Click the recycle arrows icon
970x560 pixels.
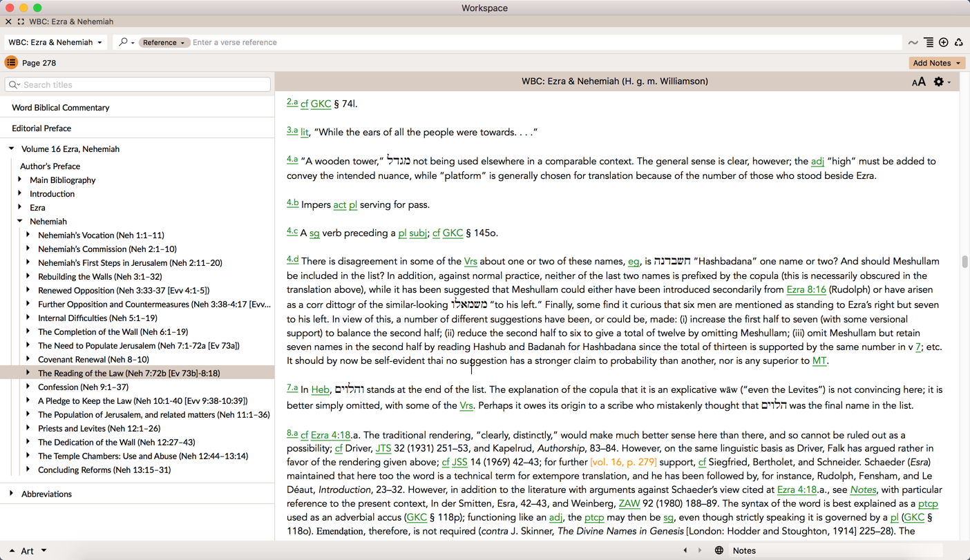pyautogui.click(x=959, y=43)
